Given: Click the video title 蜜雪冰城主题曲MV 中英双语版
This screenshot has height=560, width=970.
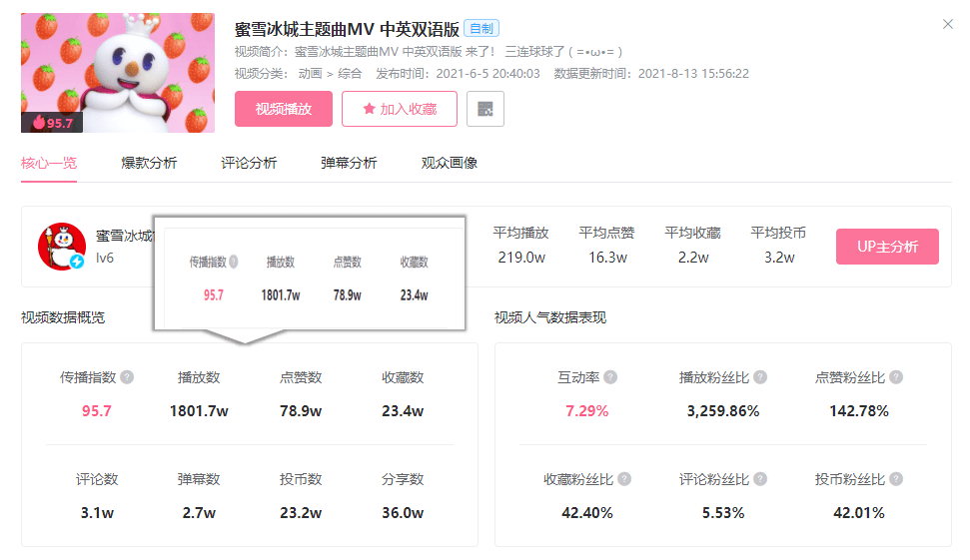Looking at the screenshot, I should (347, 29).
